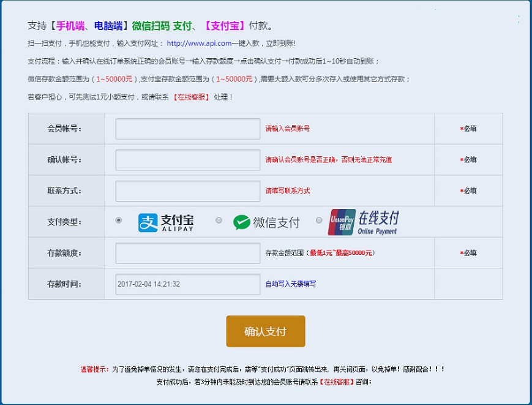Click the 联系方式 row label
Screen dimensions: 532x405
(x=64, y=191)
